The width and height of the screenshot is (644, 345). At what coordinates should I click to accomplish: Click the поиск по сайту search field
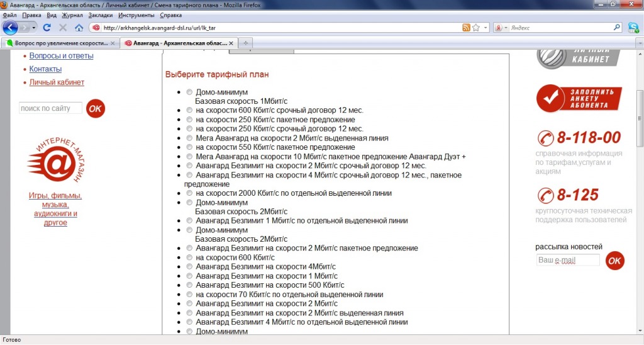click(x=50, y=108)
